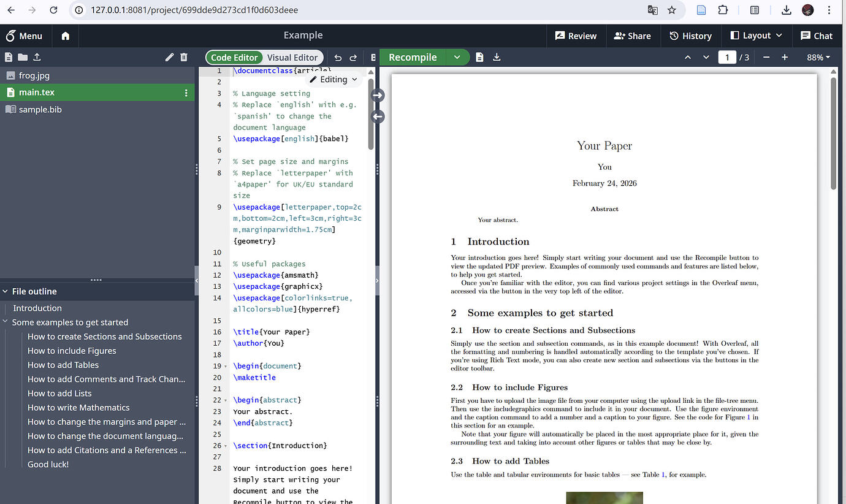Open the Chat panel
Image resolution: width=846 pixels, height=504 pixels.
point(816,36)
